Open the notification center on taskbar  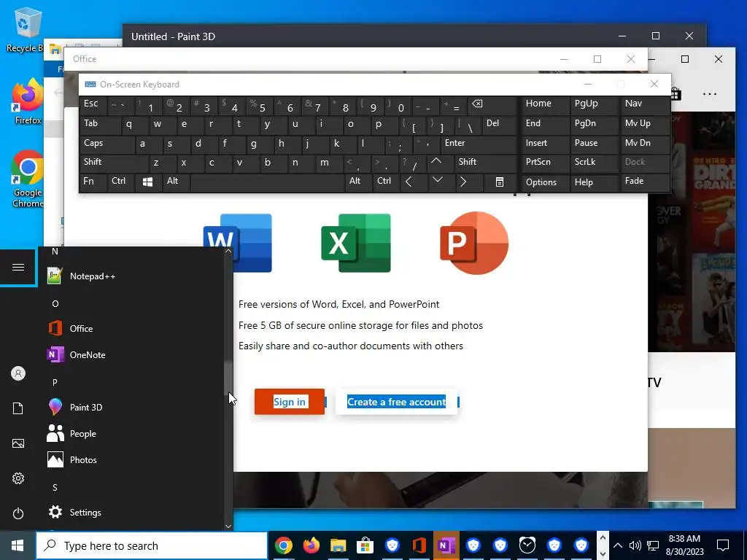[723, 545]
